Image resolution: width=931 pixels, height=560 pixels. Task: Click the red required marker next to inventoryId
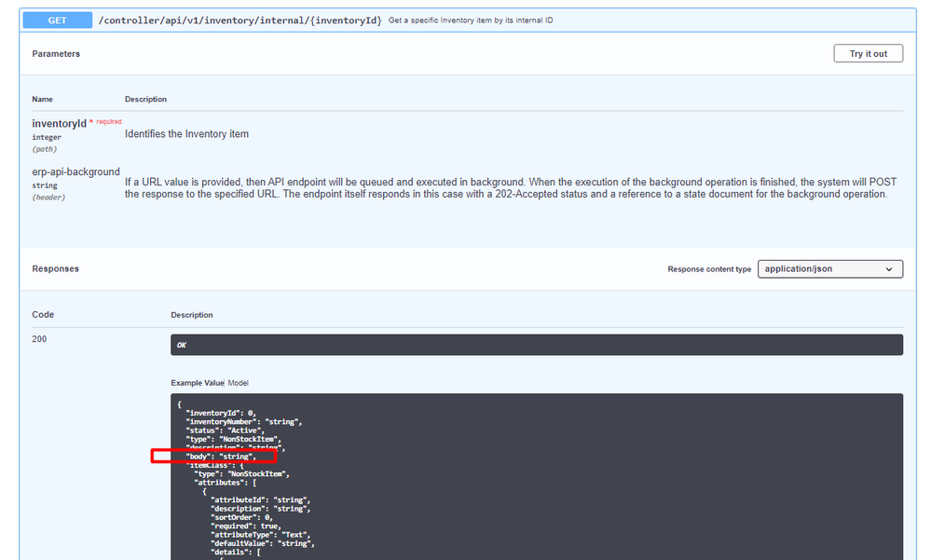[105, 122]
